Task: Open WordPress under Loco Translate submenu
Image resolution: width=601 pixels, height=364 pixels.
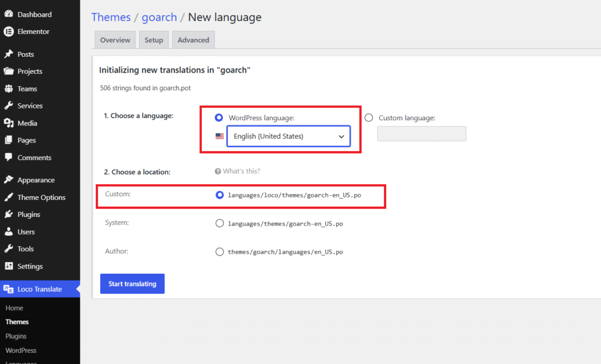Action: [21, 350]
